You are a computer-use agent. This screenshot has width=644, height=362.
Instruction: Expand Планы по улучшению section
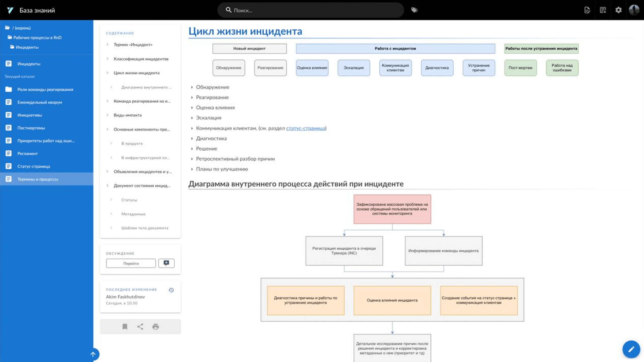click(222, 169)
